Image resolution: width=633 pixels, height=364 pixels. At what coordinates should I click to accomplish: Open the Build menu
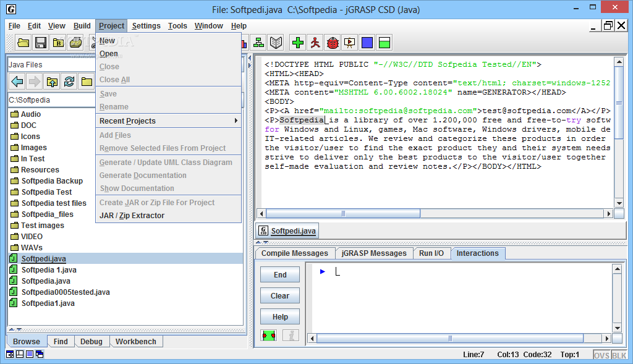82,26
